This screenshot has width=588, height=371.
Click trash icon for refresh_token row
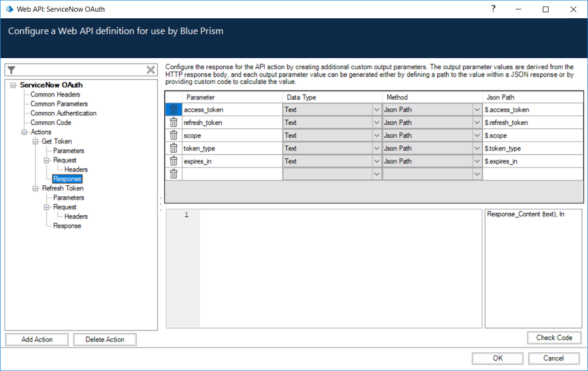tap(174, 122)
